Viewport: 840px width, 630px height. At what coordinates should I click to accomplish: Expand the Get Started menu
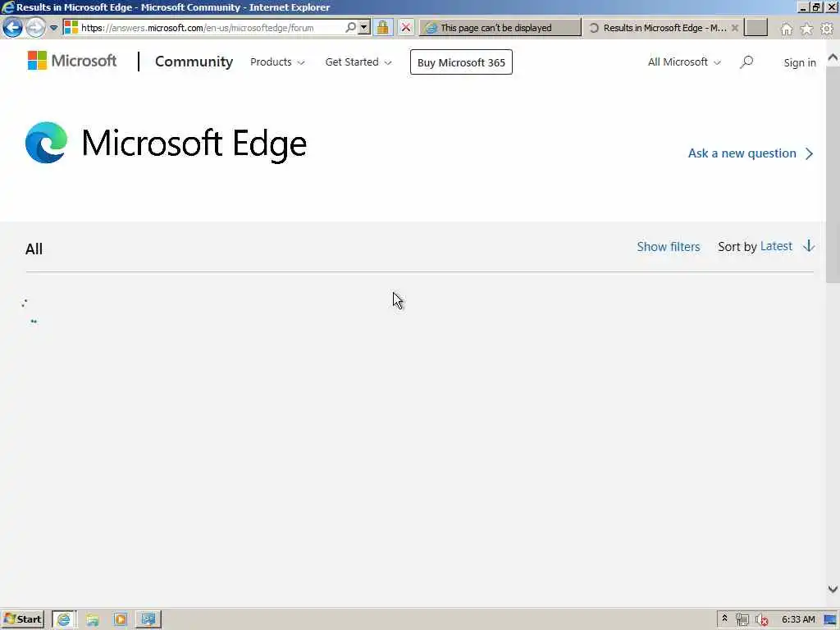point(358,62)
